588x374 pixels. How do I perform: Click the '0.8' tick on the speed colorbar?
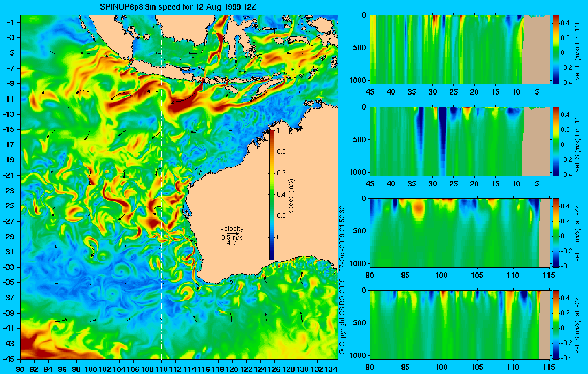281,151
